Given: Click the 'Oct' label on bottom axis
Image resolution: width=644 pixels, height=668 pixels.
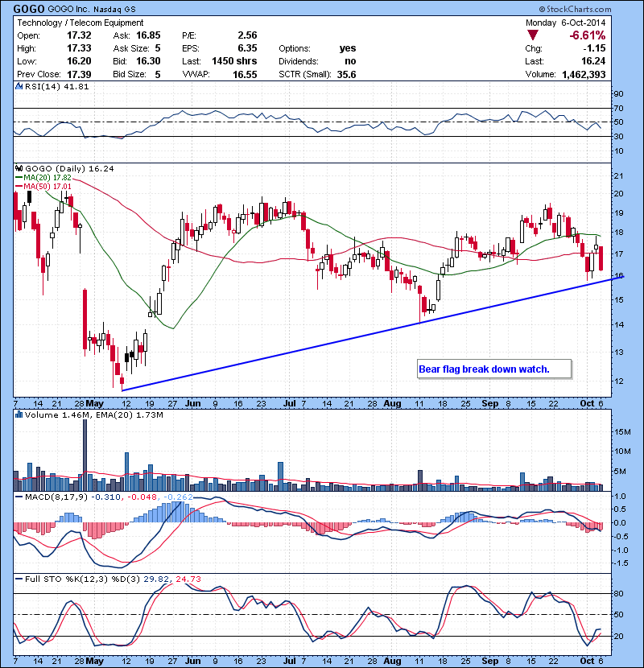Looking at the screenshot, I should pyautogui.click(x=587, y=661).
